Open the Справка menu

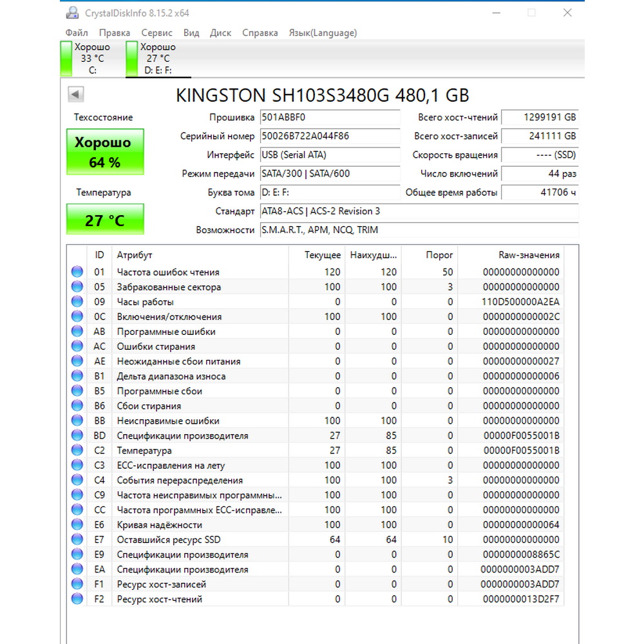(x=260, y=32)
